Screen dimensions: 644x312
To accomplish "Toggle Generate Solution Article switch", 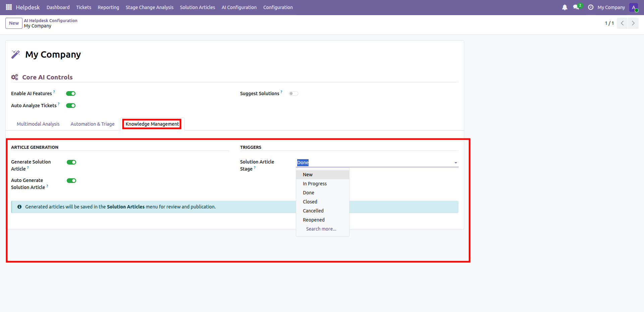I will (x=71, y=162).
